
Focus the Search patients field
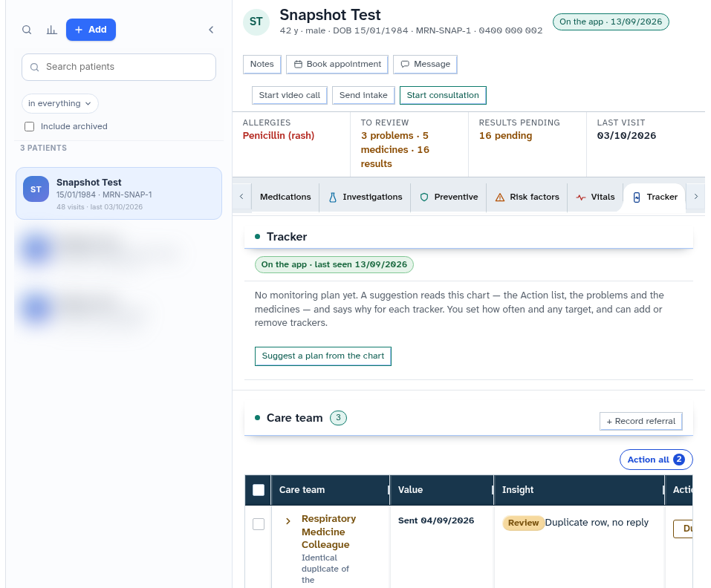(x=119, y=67)
